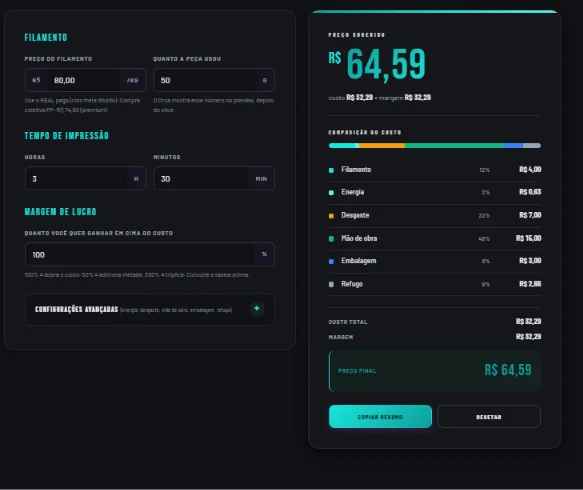Edit the Minutos input field
Viewport: 583px width, 490px height.
coord(214,178)
